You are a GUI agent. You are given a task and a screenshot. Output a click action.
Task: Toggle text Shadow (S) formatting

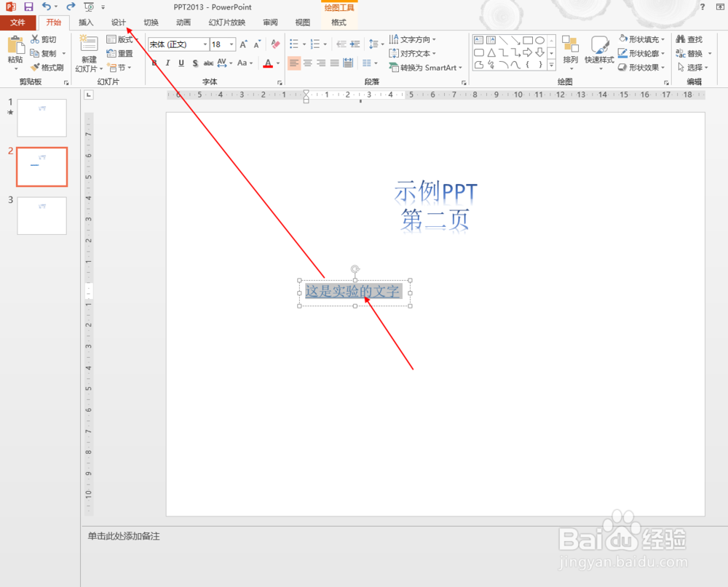195,63
